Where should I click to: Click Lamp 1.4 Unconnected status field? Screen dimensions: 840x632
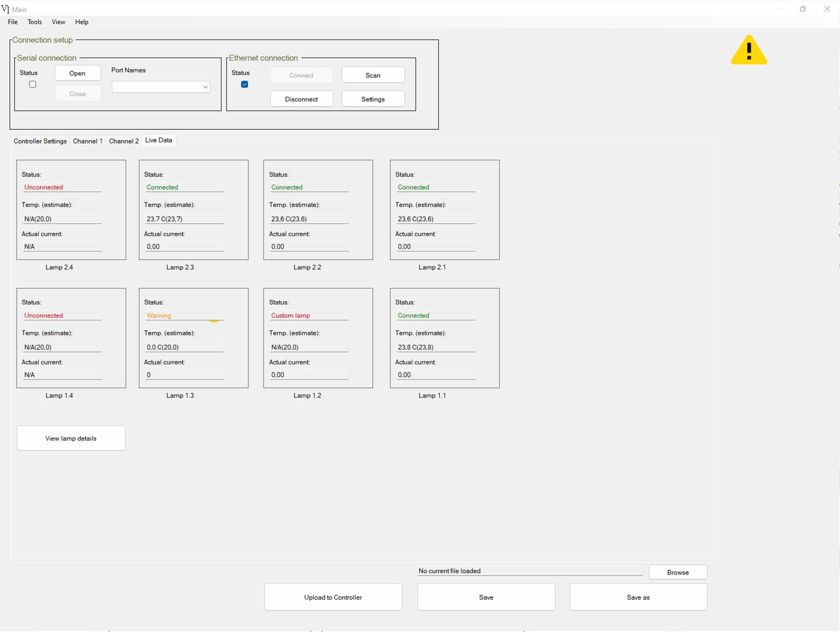coord(62,315)
